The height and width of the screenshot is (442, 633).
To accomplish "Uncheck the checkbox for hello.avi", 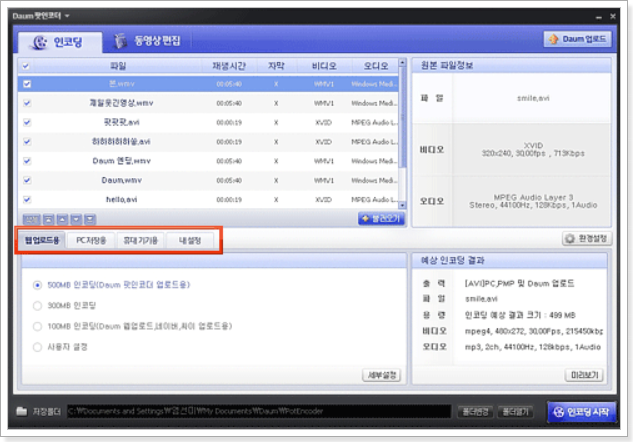I will (27, 199).
